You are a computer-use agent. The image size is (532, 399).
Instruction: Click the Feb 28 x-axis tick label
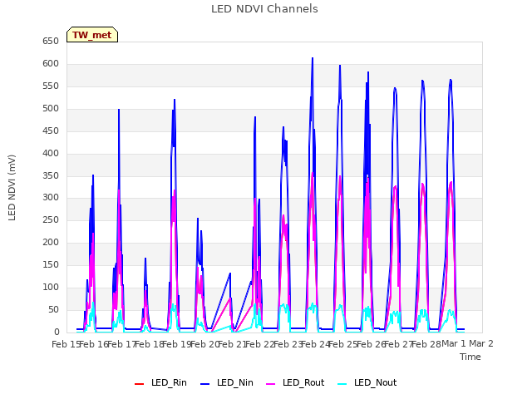426,344
